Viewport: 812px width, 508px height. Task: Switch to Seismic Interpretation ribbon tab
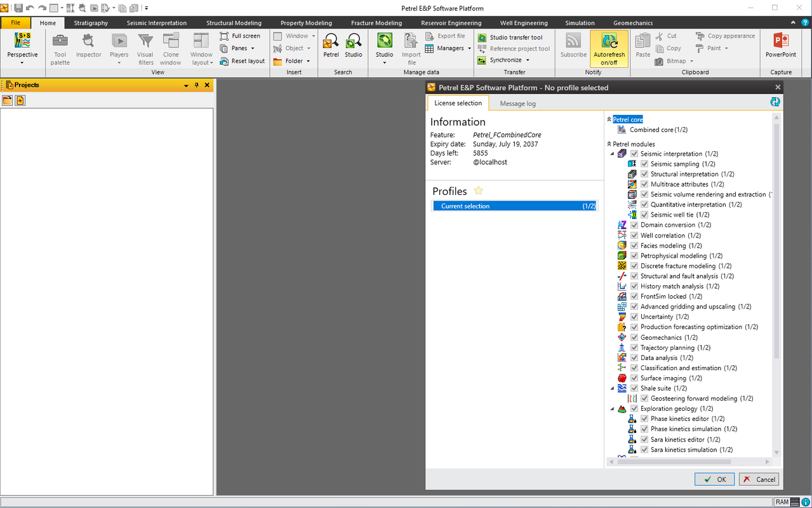(157, 23)
